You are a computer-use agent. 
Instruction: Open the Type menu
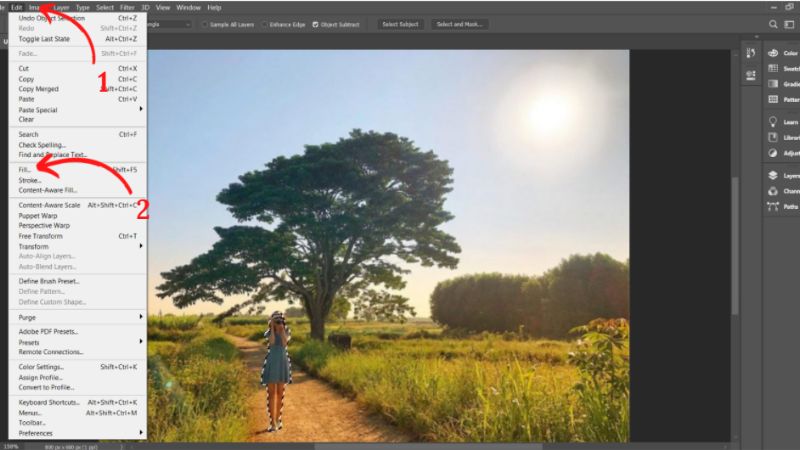click(83, 8)
